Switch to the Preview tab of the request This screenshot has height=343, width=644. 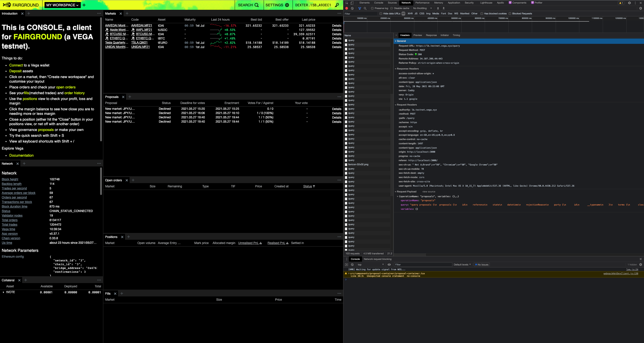[418, 35]
